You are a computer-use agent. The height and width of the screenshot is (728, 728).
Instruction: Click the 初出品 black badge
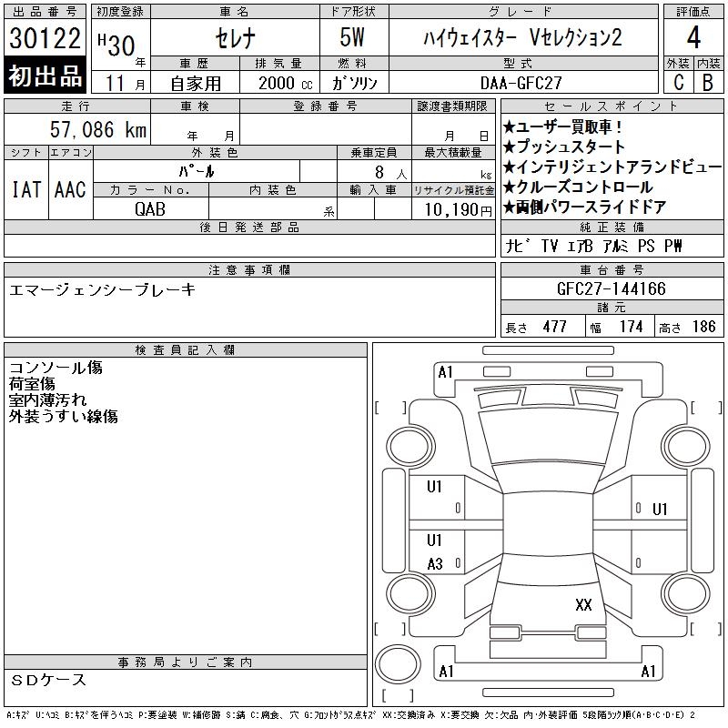pyautogui.click(x=45, y=76)
